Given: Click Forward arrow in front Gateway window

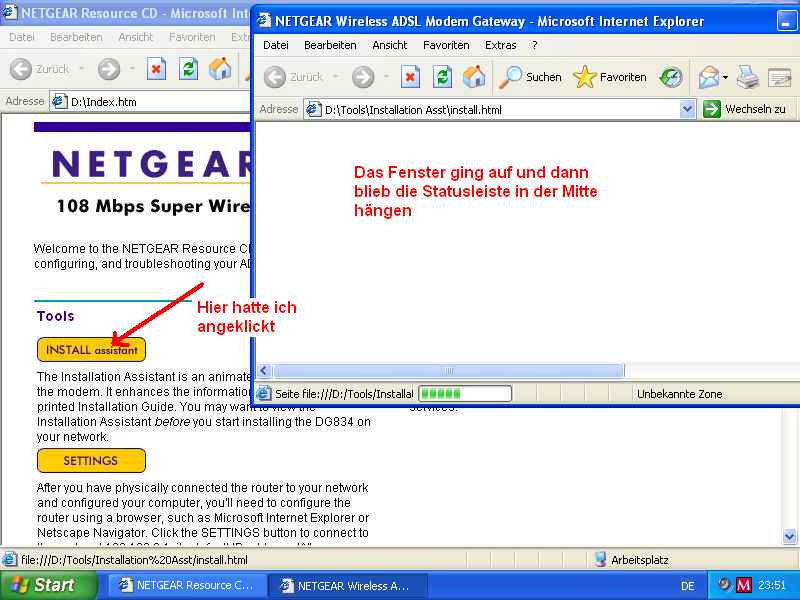Looking at the screenshot, I should coord(363,77).
